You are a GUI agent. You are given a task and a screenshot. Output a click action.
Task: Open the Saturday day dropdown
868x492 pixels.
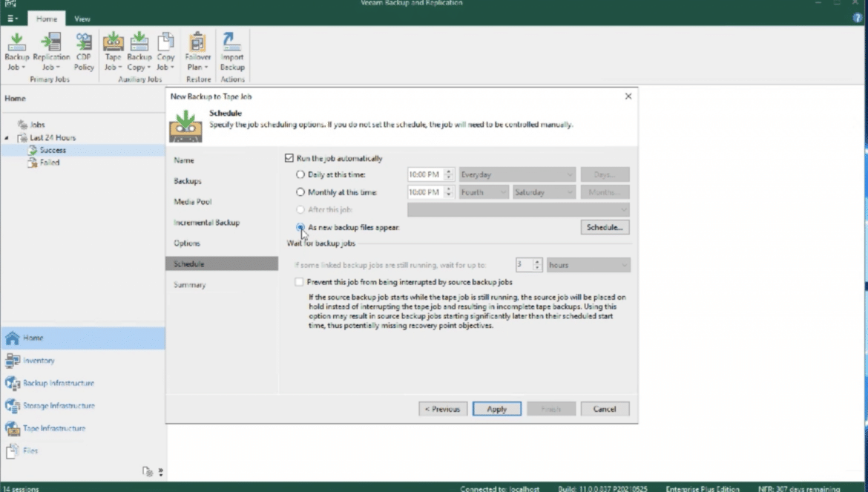pos(544,192)
